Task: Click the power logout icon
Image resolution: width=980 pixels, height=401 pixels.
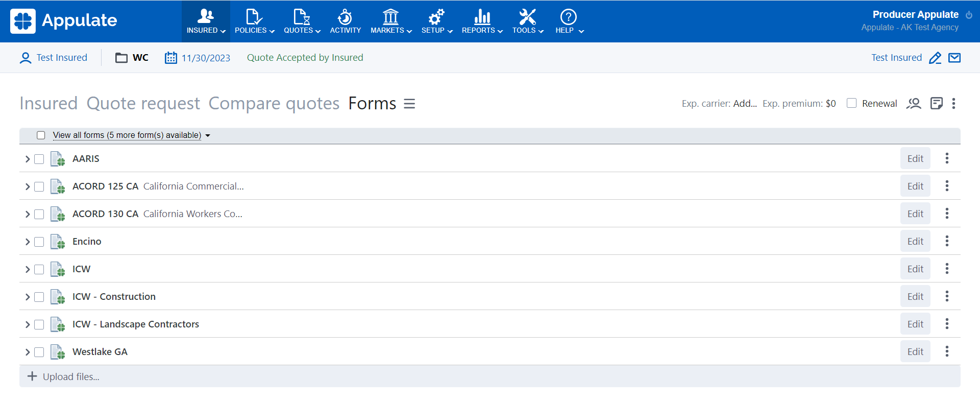Action: click(x=969, y=15)
